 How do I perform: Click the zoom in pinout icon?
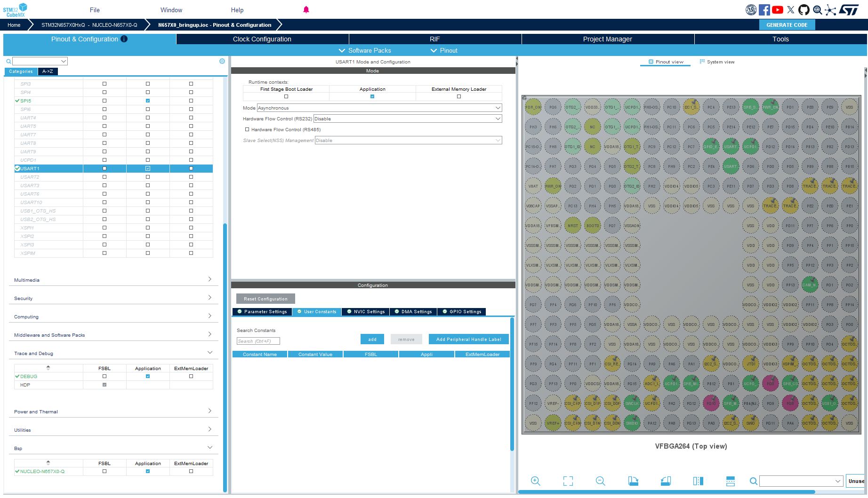coord(535,481)
